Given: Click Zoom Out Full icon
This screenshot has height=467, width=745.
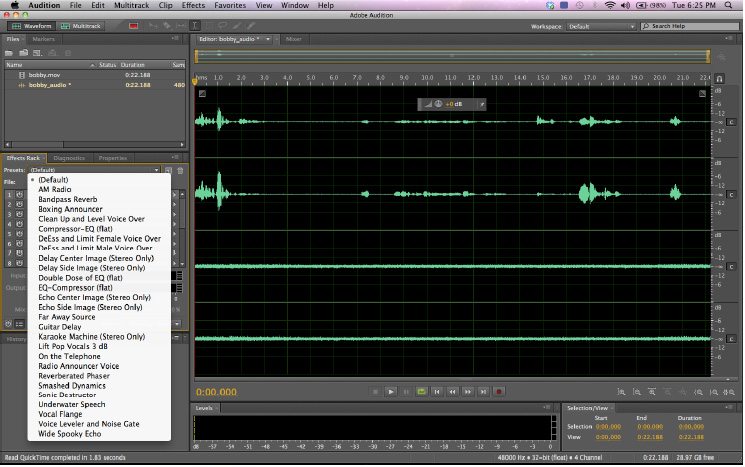Looking at the screenshot, I should click(682, 392).
